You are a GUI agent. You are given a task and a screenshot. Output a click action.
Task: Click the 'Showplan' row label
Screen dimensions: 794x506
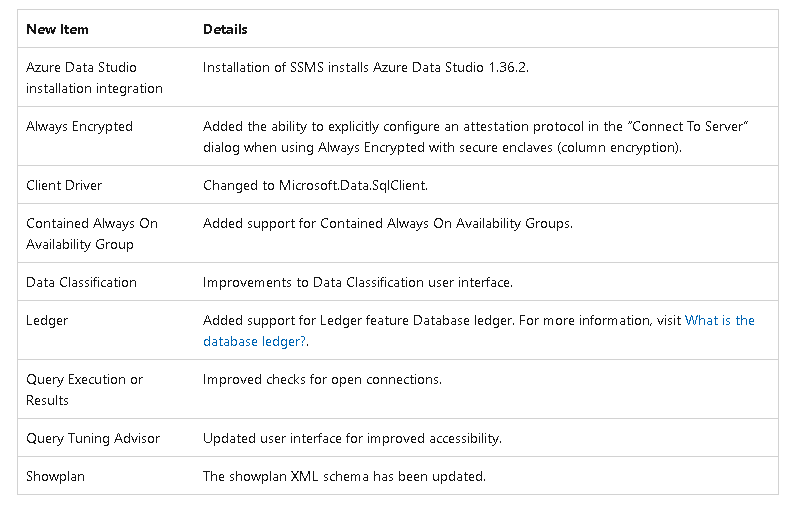55,477
